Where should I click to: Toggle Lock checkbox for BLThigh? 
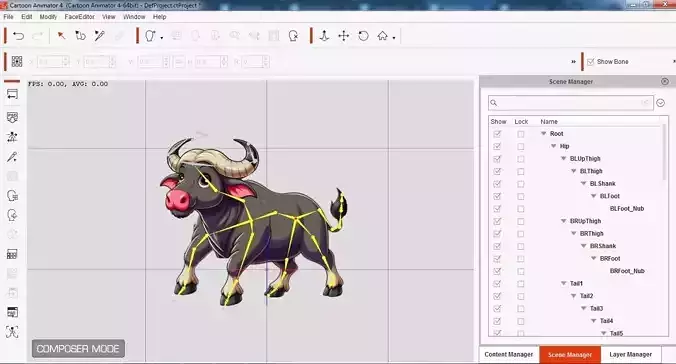pos(521,172)
